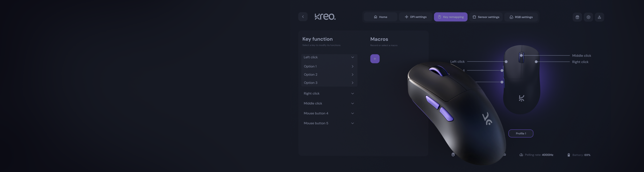The image size is (644, 172).
Task: Expand Mouse button 4 options
Action: click(352, 113)
